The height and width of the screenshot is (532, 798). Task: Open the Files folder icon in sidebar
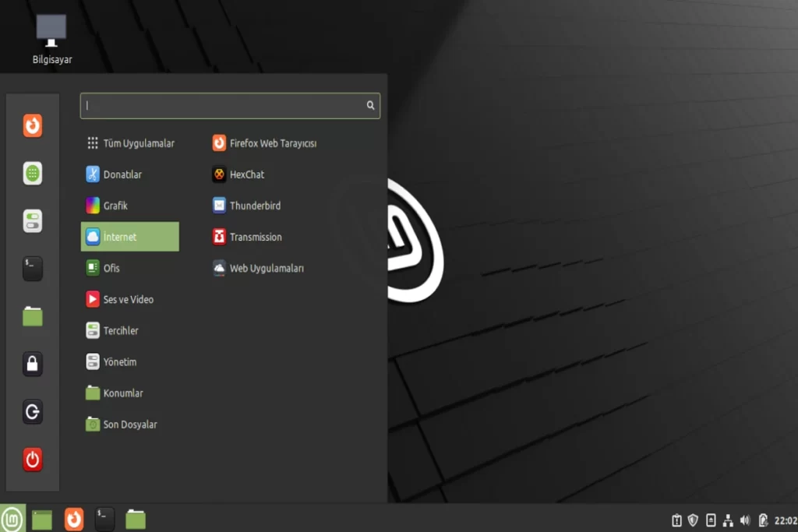[x=32, y=316]
